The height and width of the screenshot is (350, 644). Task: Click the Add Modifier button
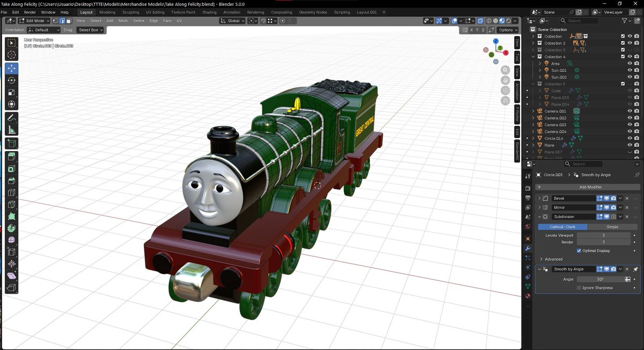[x=588, y=187]
